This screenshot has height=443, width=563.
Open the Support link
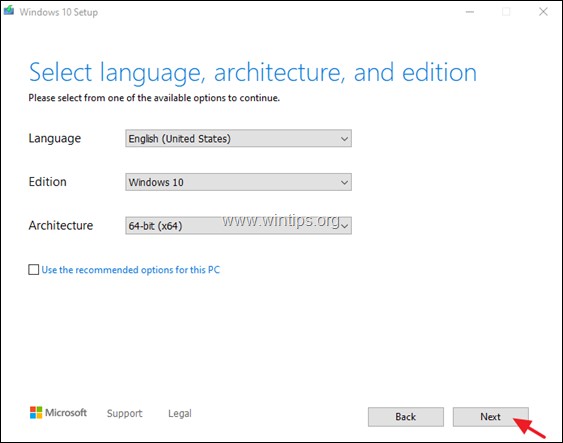pyautogui.click(x=125, y=413)
